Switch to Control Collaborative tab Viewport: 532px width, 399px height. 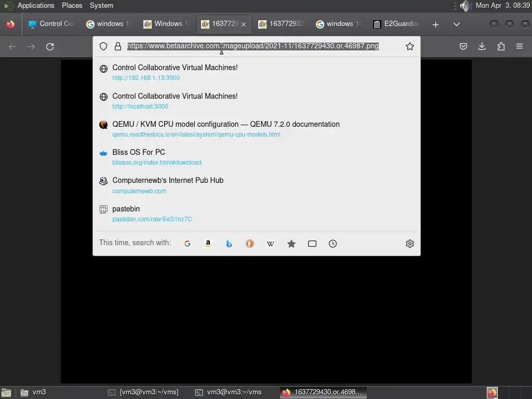coord(51,24)
